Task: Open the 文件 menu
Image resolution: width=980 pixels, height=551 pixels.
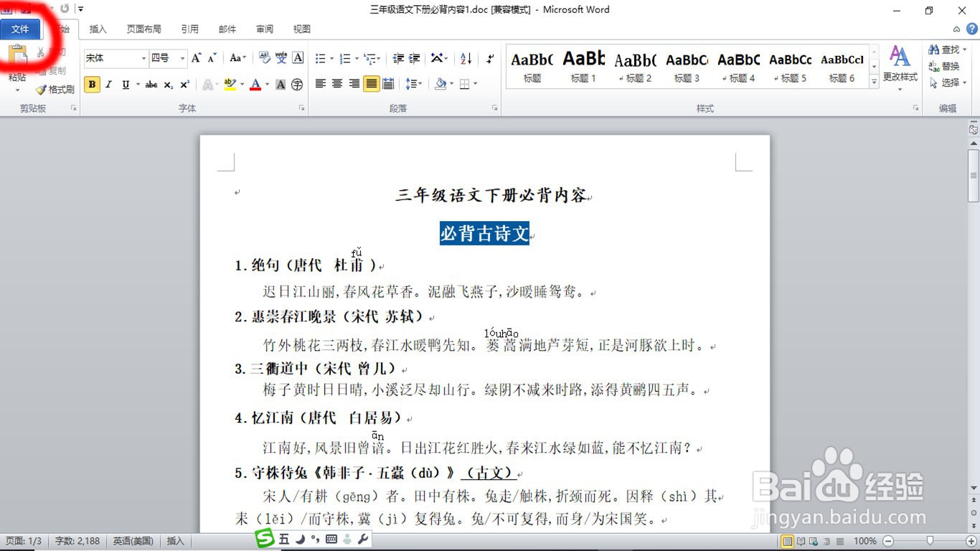Action: [20, 29]
